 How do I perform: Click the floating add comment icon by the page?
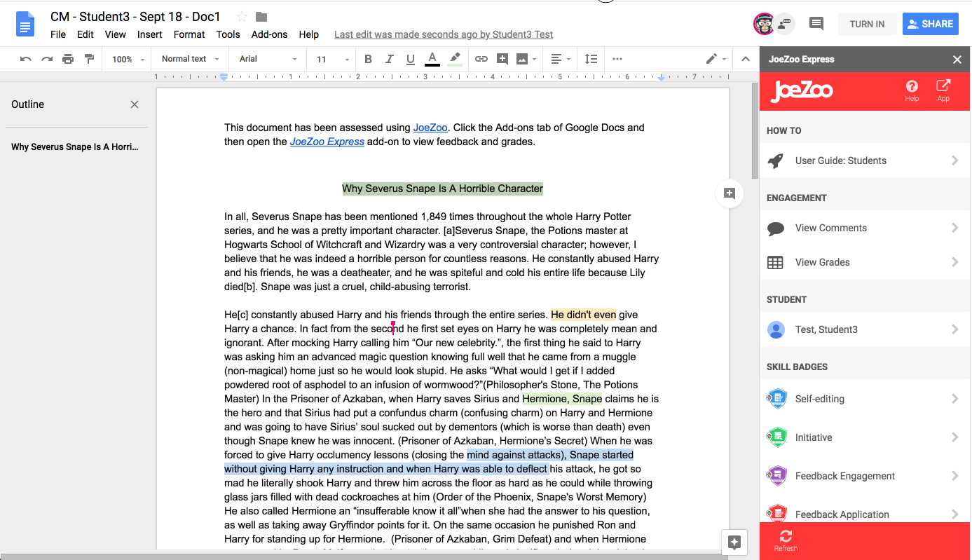coord(730,193)
